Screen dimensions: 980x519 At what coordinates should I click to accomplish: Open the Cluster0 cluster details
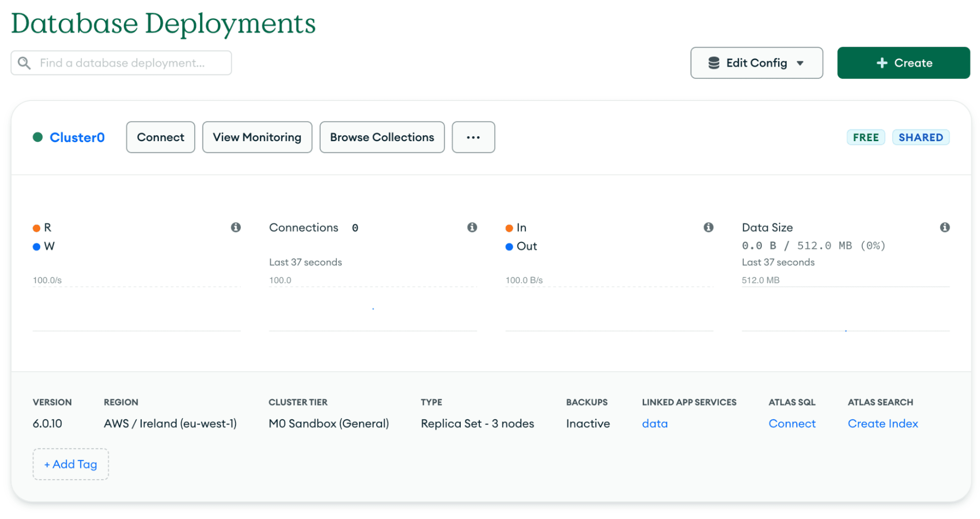coord(77,137)
